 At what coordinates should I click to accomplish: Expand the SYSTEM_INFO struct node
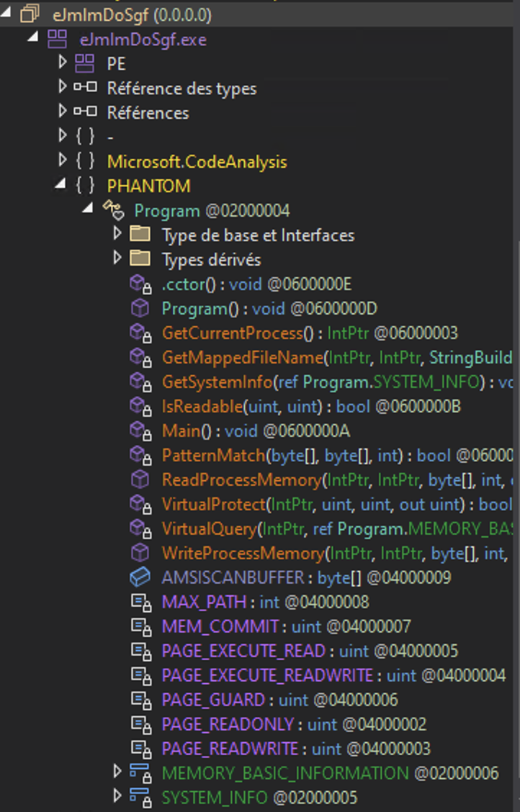pyautogui.click(x=117, y=798)
